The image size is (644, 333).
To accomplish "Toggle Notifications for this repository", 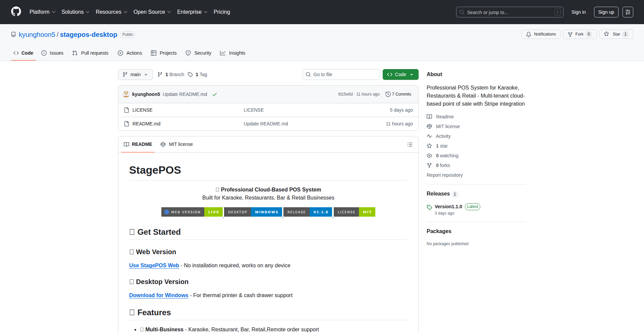I will pos(541,34).
